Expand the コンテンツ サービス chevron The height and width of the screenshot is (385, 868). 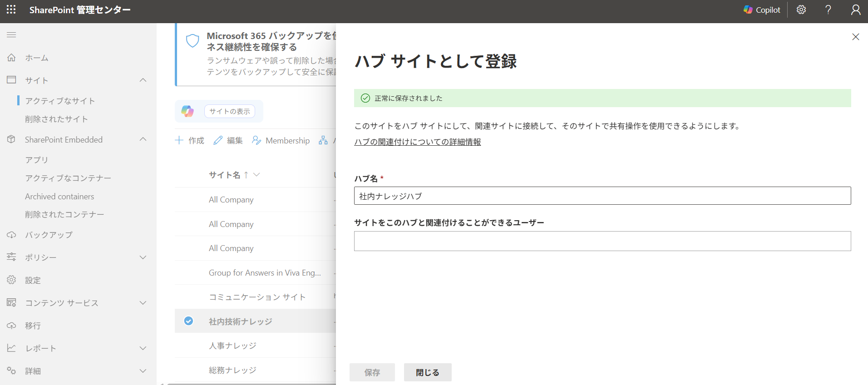pos(143,303)
